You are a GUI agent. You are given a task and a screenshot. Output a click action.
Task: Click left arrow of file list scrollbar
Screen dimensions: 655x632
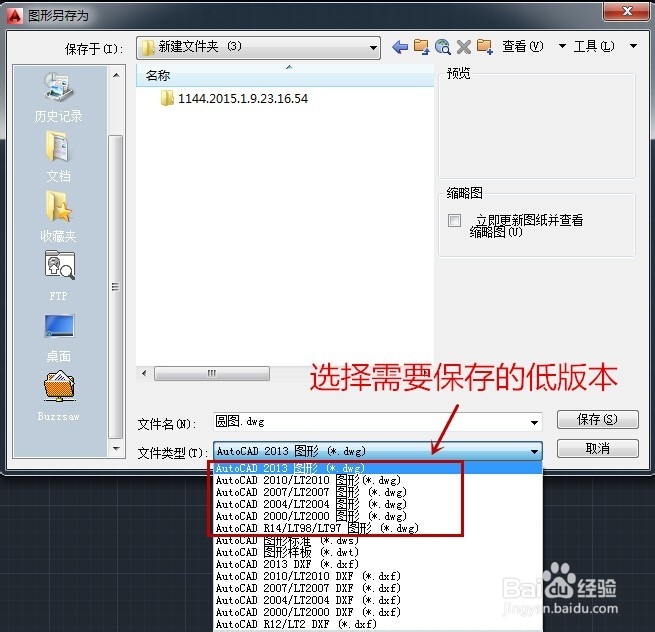coord(144,373)
